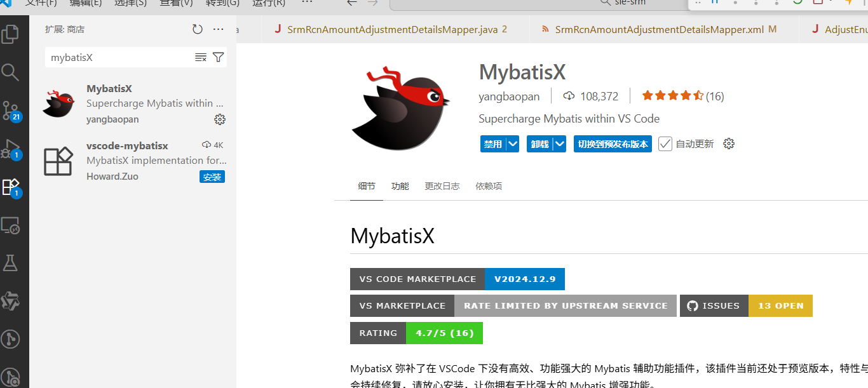
Task: Click the MybatisX README heading
Action: pyautogui.click(x=392, y=236)
